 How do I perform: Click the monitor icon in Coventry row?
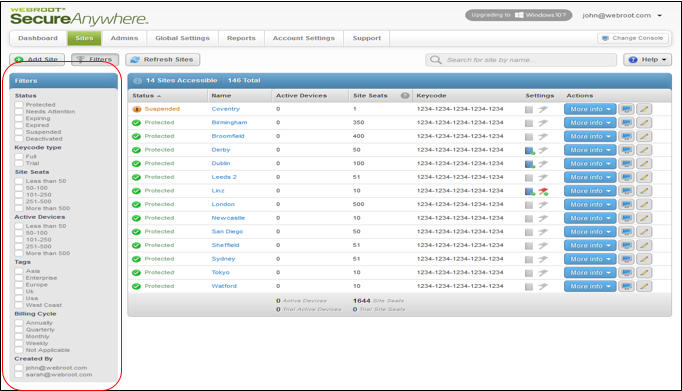click(x=626, y=109)
